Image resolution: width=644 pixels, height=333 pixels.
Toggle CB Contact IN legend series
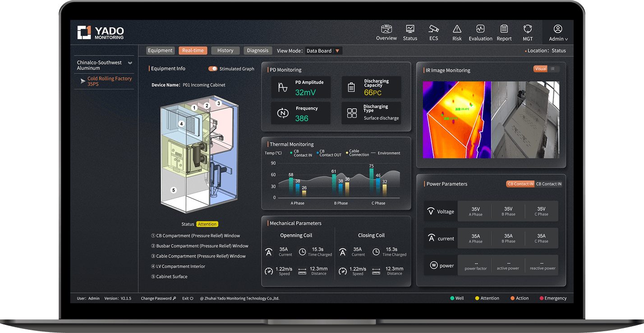coord(300,153)
